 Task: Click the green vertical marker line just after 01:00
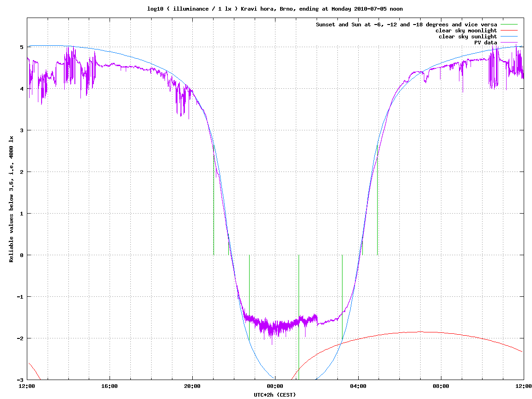click(299, 317)
